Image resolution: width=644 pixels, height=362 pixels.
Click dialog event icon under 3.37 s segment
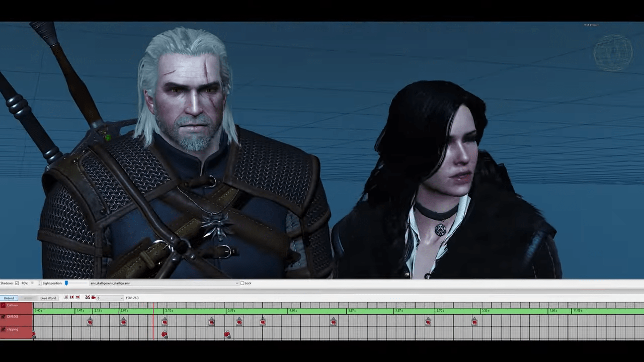pos(428,321)
